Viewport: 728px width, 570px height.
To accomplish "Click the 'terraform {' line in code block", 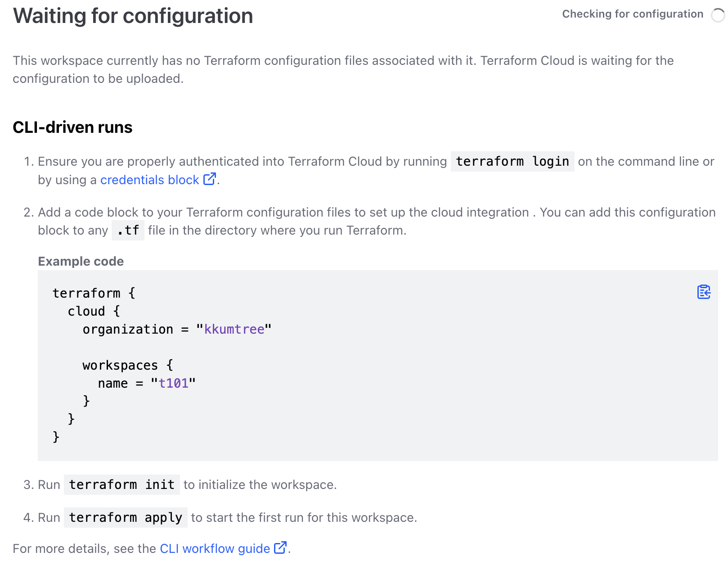I will [x=94, y=293].
